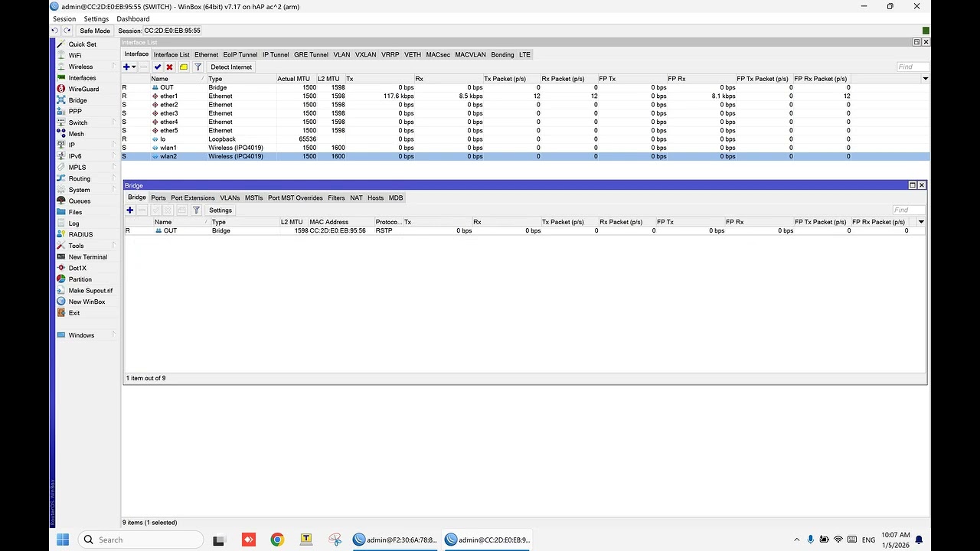Switch to the Bonding tab
The width and height of the screenshot is (980, 551).
pyautogui.click(x=502, y=54)
